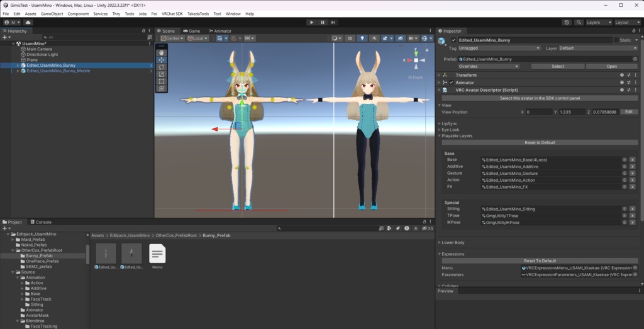Toggle scene visibility of hidden objects
The height and width of the screenshot is (329, 644).
coord(400,38)
